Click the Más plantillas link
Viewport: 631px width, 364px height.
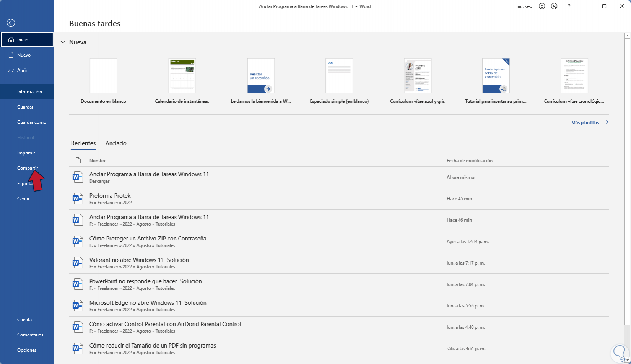[x=585, y=123]
